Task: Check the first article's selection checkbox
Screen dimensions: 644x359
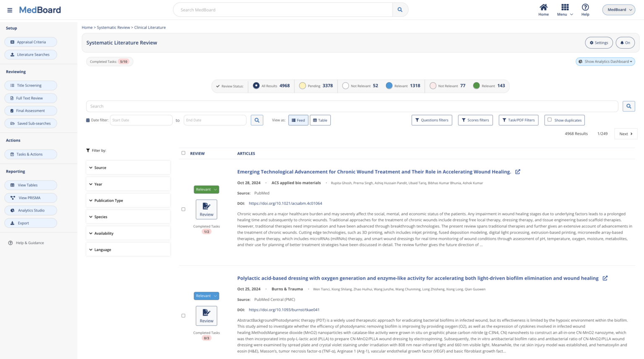Action: pos(183,209)
